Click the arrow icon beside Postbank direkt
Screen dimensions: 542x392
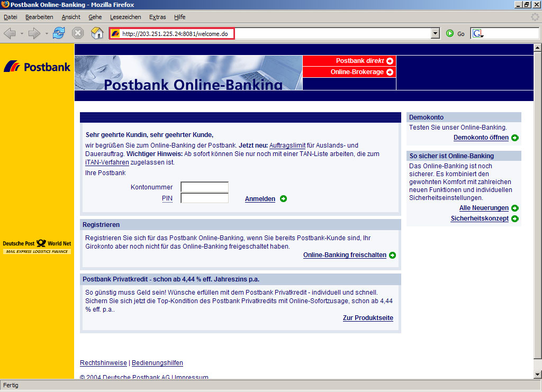(x=390, y=61)
